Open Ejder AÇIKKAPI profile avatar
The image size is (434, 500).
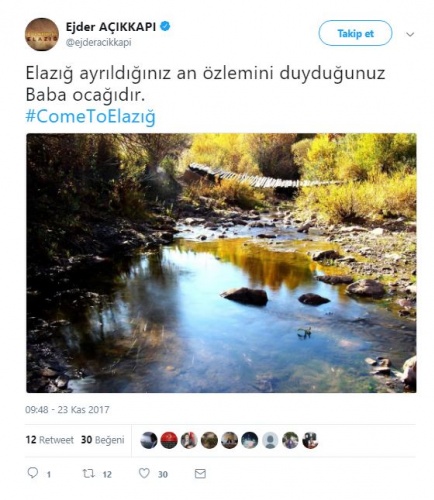[42, 34]
